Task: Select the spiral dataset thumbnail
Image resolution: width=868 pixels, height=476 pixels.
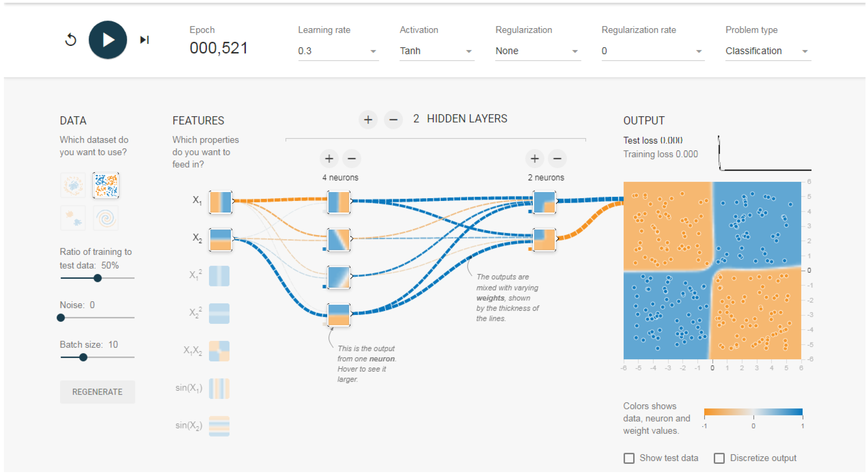Action: tap(106, 218)
